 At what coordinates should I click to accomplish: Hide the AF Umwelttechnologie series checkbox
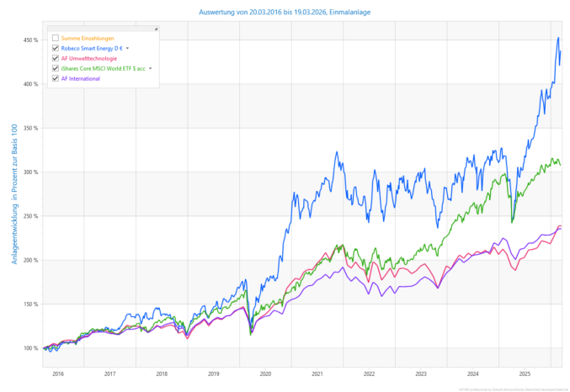(x=56, y=59)
